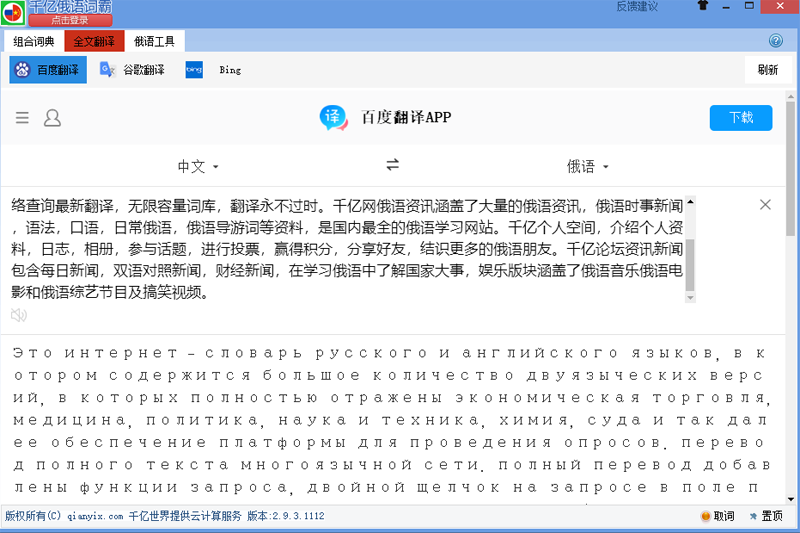
Task: Play source text audio with speaker icon
Action: click(19, 315)
